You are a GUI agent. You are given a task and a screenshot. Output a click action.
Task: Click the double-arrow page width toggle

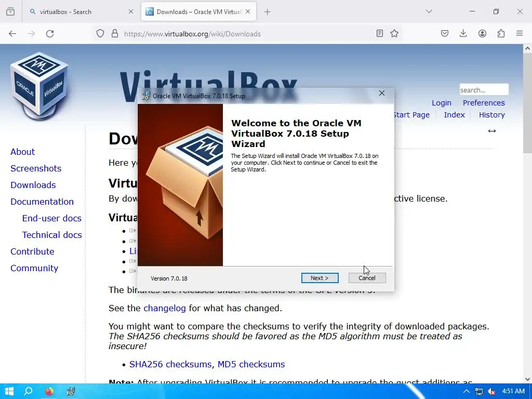point(491,131)
